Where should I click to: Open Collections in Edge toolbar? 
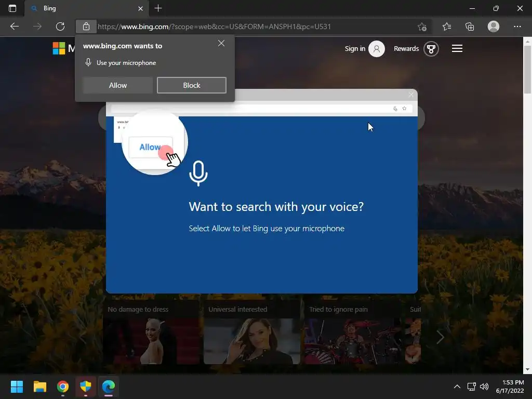coord(470,26)
